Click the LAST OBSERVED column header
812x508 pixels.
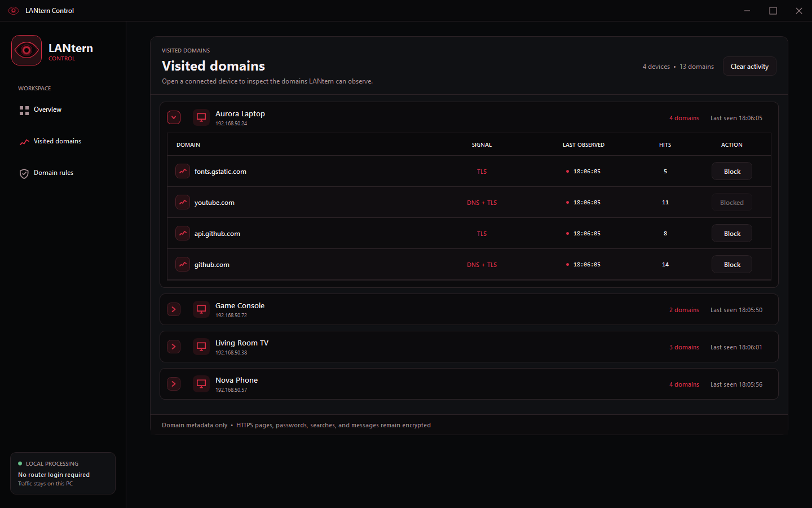click(x=584, y=145)
